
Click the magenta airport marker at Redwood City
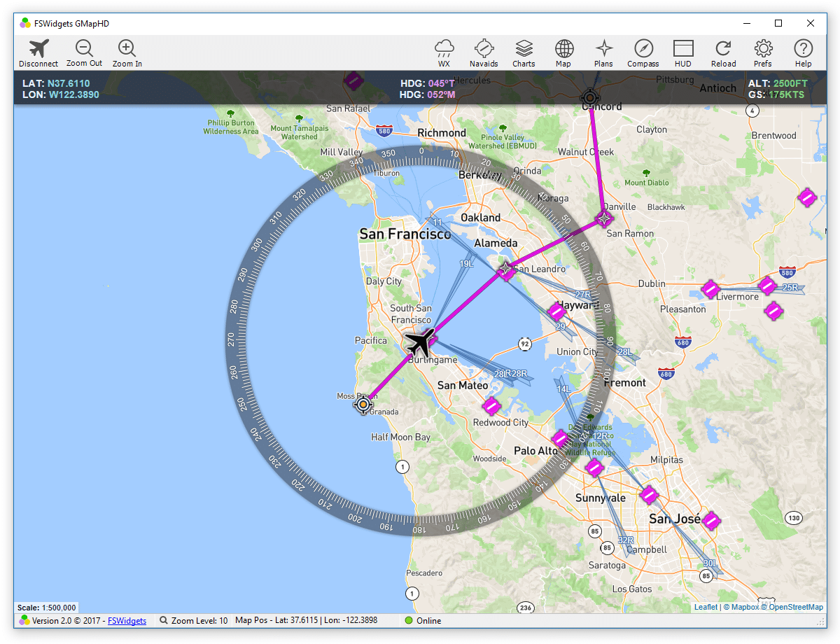coord(491,405)
